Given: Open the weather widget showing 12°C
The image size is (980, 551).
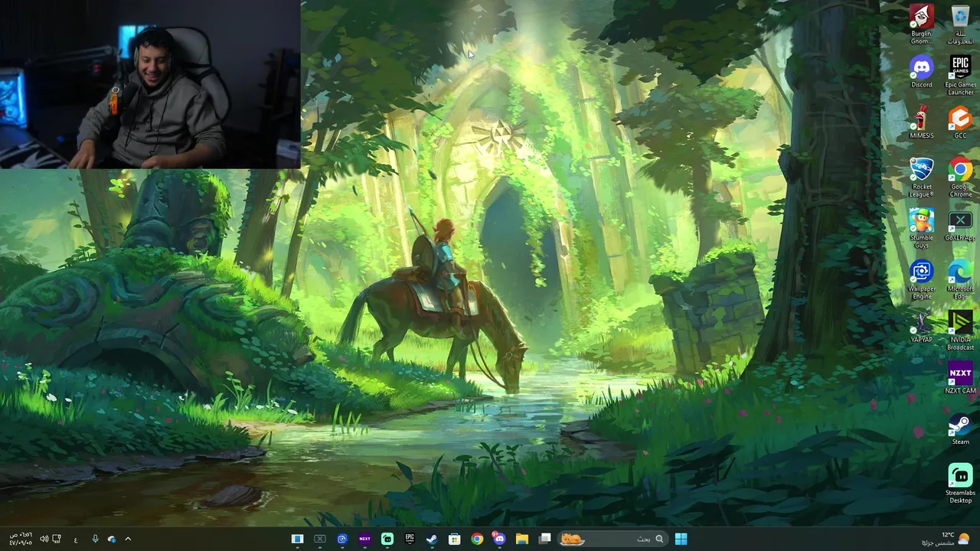Looking at the screenshot, I should click(x=947, y=539).
